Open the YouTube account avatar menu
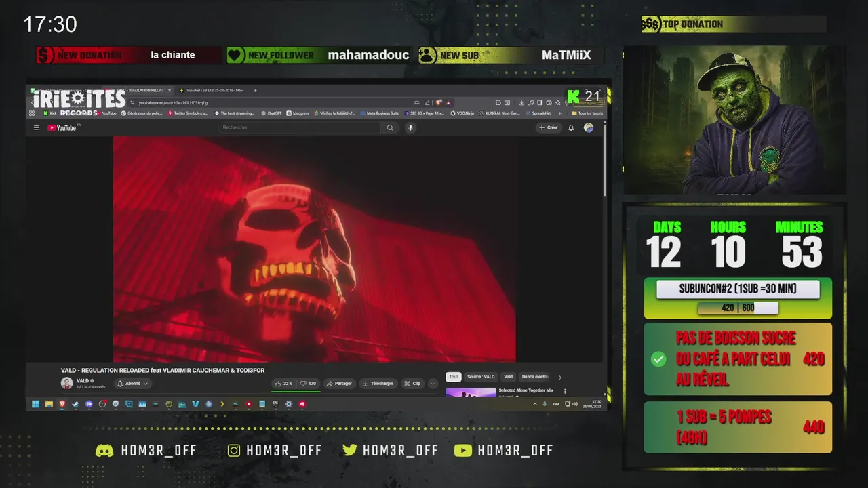 tap(589, 127)
